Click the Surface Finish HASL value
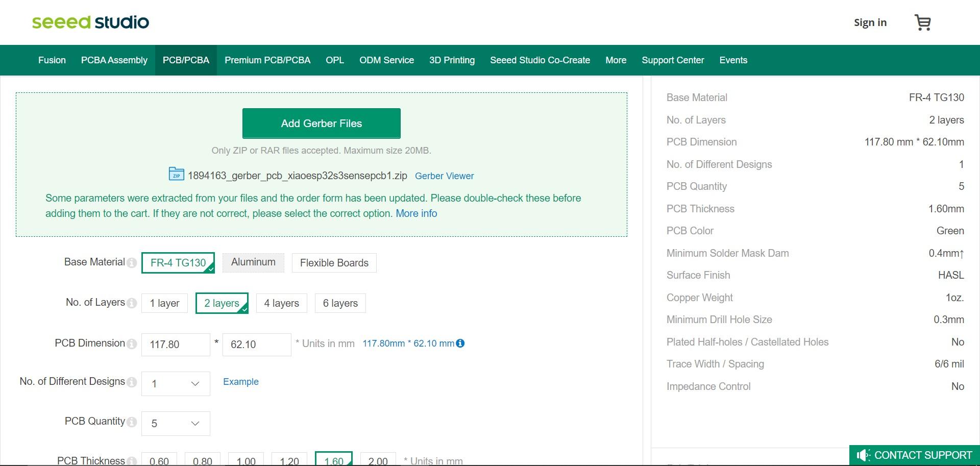This screenshot has width=980, height=466. 951,275
